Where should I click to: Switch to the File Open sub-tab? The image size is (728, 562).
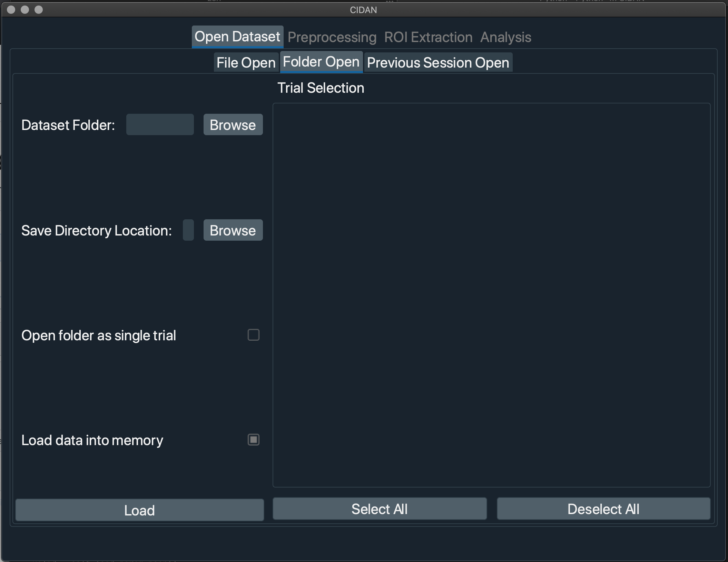click(246, 62)
